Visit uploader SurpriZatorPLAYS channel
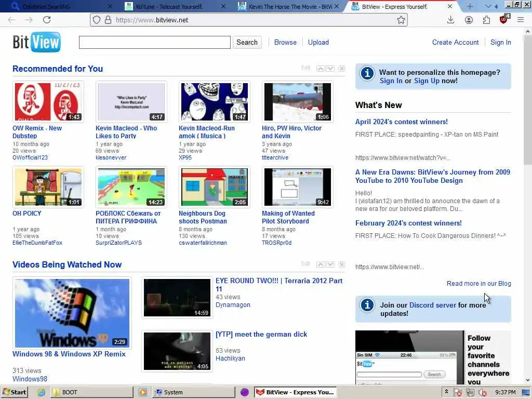 (119, 243)
